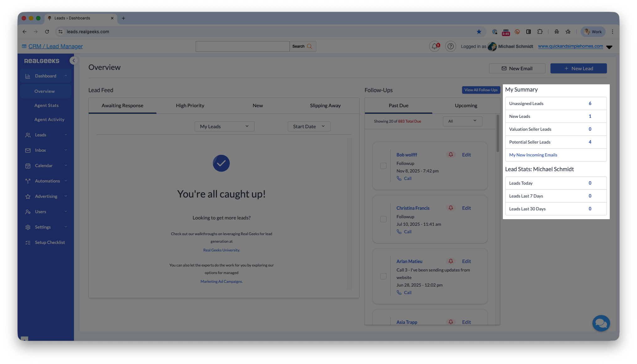Switch to the High Priority tab

tap(190, 106)
